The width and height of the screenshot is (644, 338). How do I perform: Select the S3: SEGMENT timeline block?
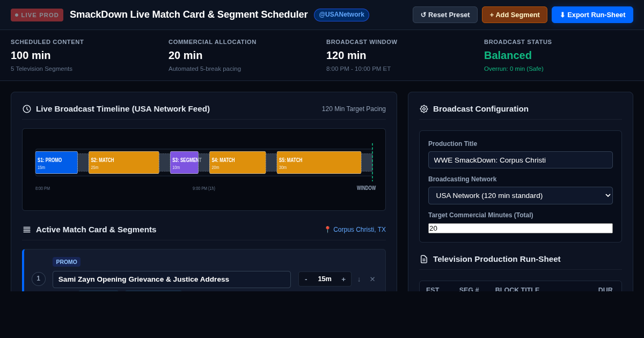tap(184, 163)
